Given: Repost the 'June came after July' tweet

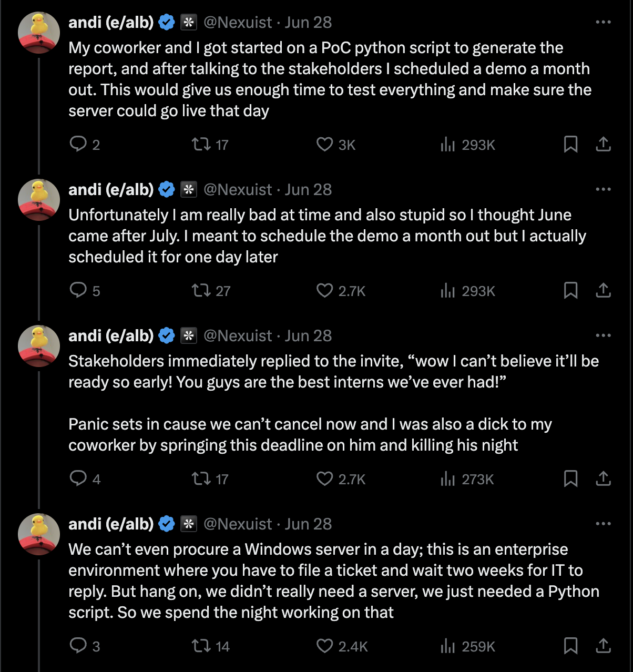Looking at the screenshot, I should [x=201, y=290].
